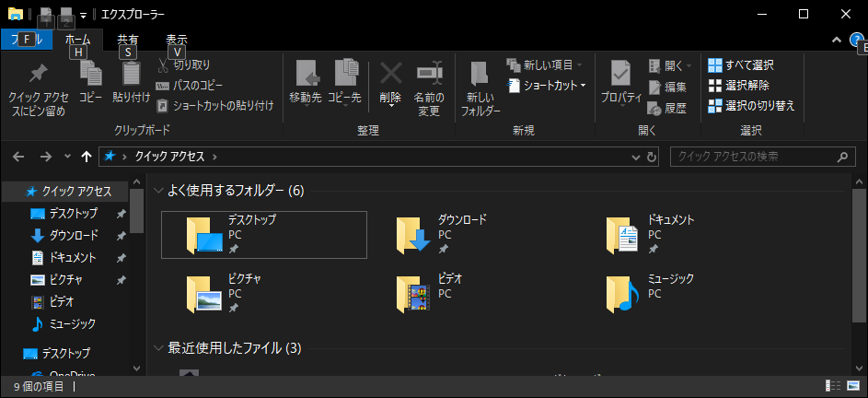
Task: Switch to the 共有 tab
Action: (x=128, y=40)
